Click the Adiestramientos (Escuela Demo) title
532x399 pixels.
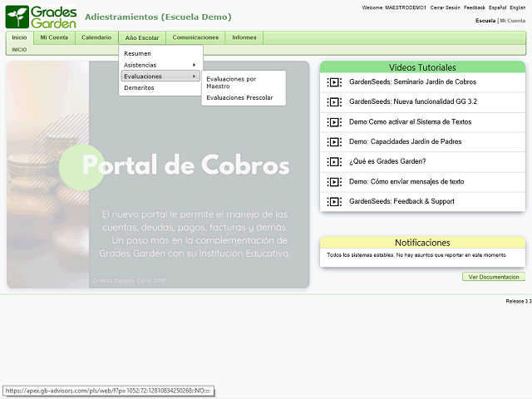[158, 17]
